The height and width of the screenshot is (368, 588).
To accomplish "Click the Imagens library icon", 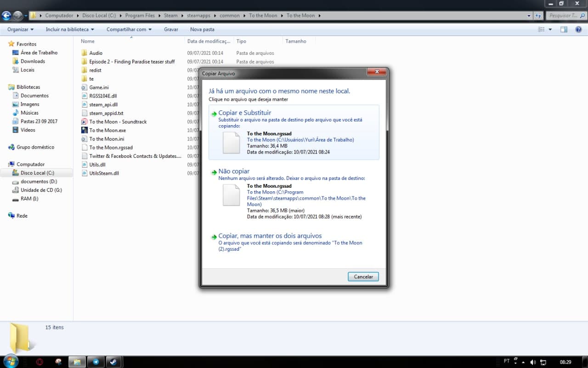I will 15,104.
